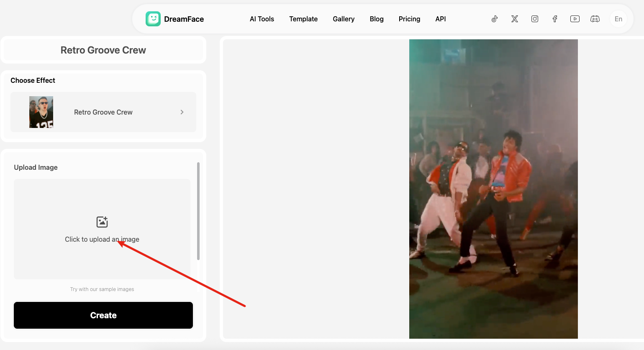Screen dimensions: 644x350
Task: Open the Discord social link
Action: click(595, 19)
